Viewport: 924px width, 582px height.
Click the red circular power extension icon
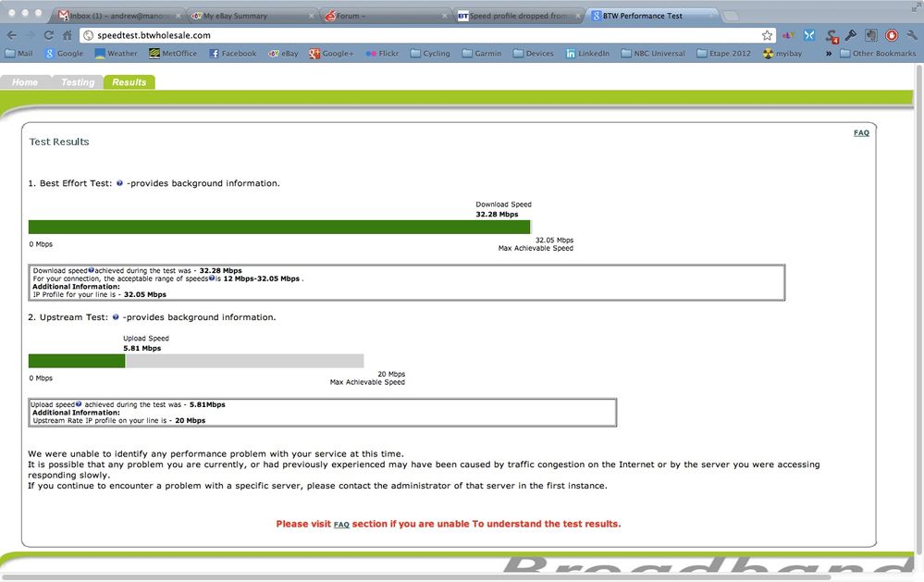click(x=892, y=35)
